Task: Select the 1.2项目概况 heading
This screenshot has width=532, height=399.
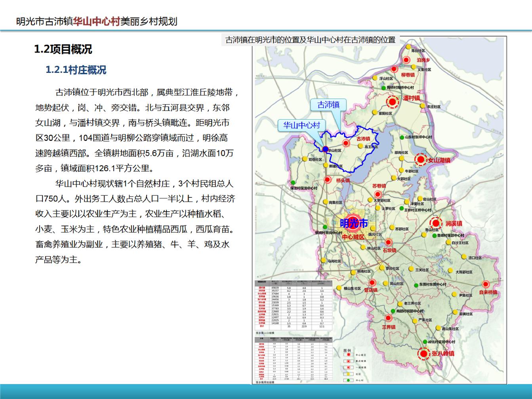Action: click(63, 49)
